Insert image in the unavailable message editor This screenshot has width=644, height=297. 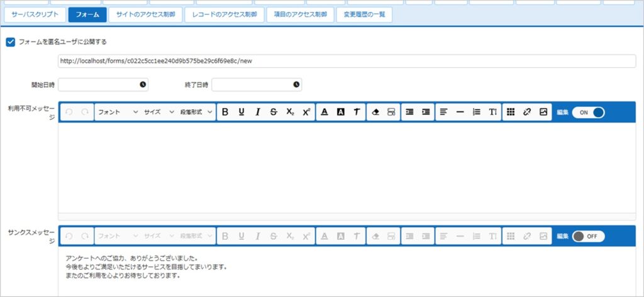point(543,112)
